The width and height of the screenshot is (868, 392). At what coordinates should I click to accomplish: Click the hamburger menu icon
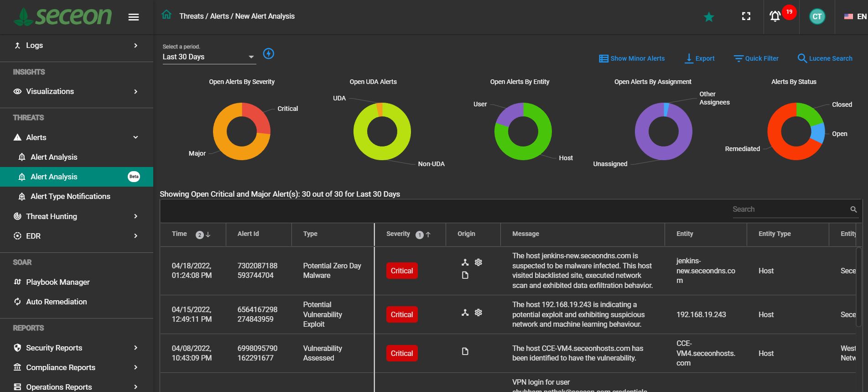[x=133, y=17]
